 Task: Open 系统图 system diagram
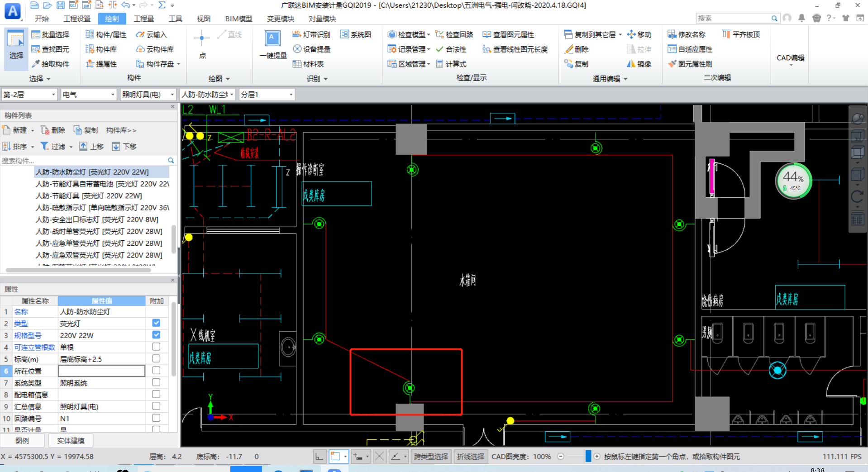[x=356, y=35]
